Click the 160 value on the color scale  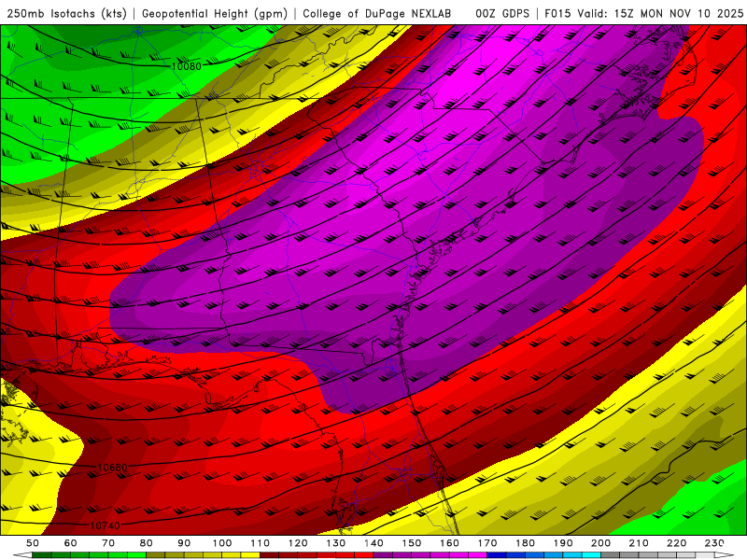coord(449,543)
